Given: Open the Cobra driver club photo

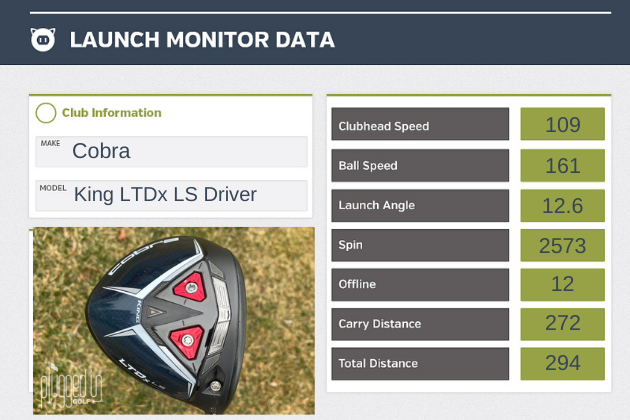Looking at the screenshot, I should point(173,320).
